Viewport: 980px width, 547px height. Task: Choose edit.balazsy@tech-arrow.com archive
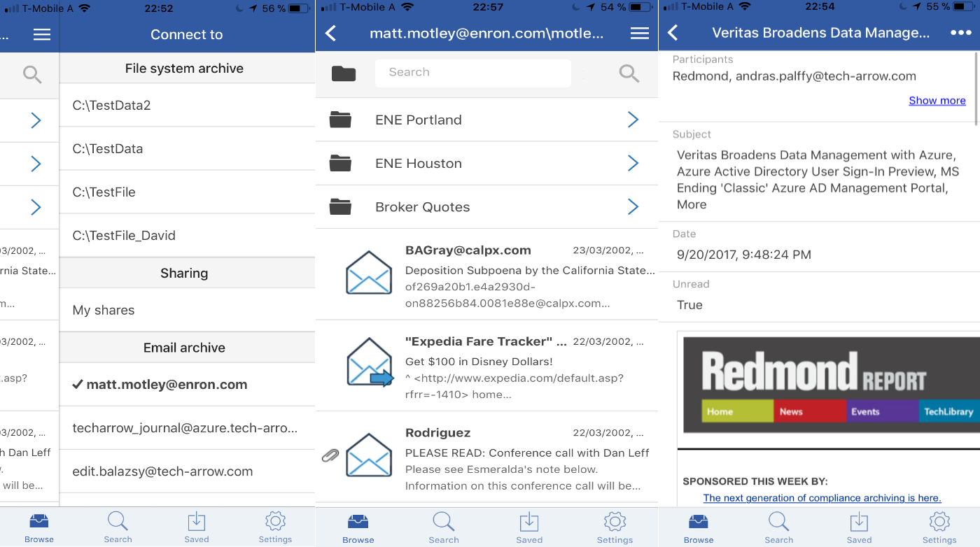[x=162, y=471]
